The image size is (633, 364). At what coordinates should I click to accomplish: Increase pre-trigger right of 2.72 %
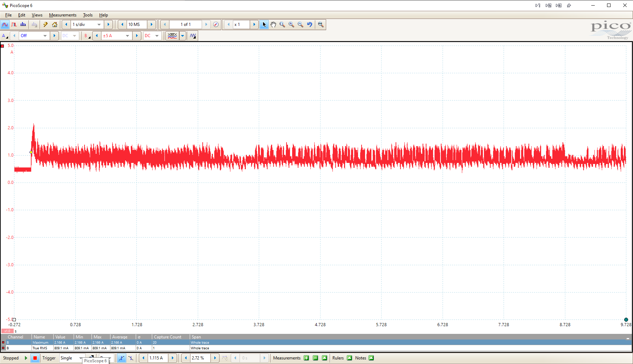point(215,358)
